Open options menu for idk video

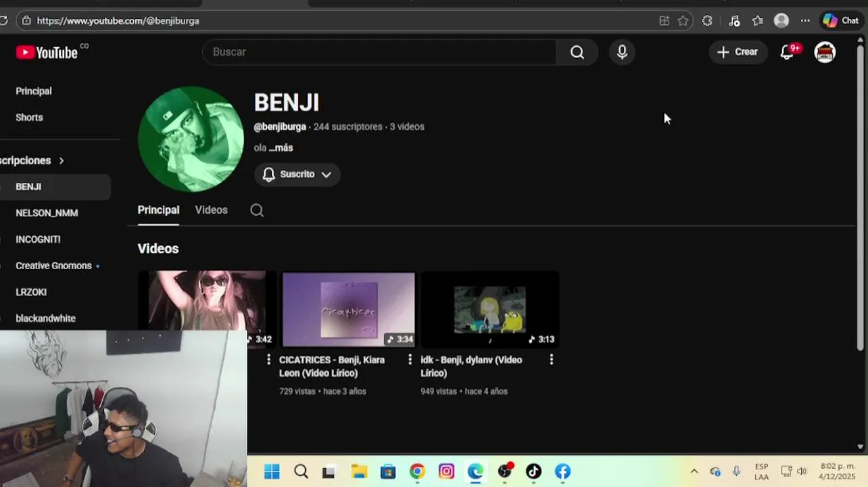(x=551, y=360)
